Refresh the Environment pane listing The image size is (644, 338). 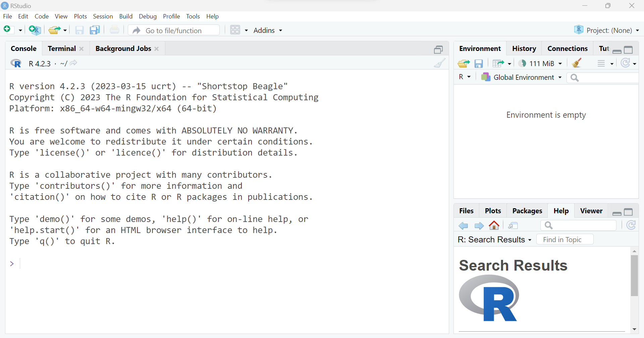[x=626, y=63]
